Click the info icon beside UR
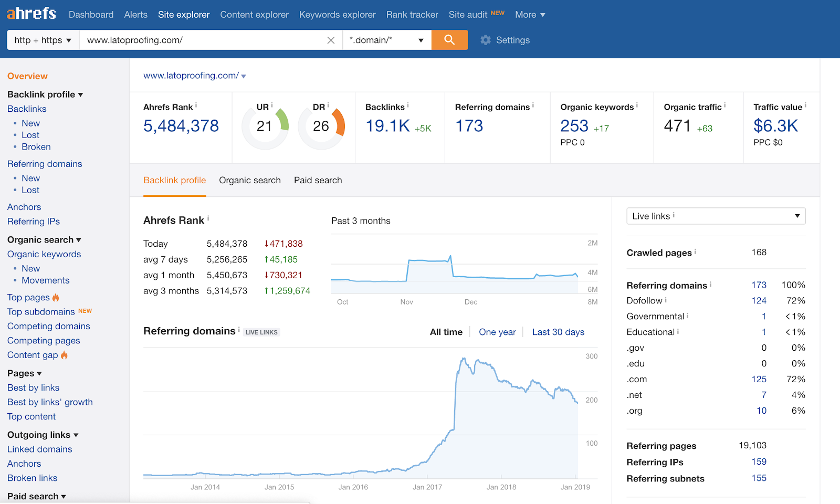This screenshot has height=504, width=840. point(272,105)
